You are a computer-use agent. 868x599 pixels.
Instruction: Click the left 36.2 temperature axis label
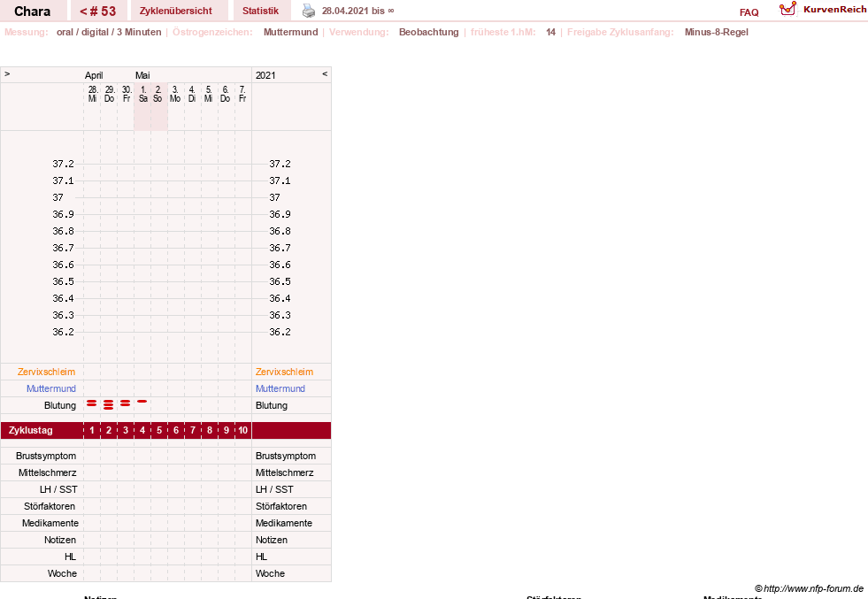coord(63,332)
